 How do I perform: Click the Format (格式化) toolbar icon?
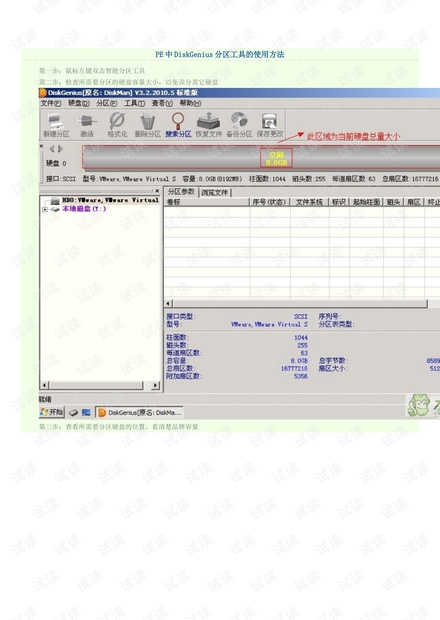tap(117, 125)
